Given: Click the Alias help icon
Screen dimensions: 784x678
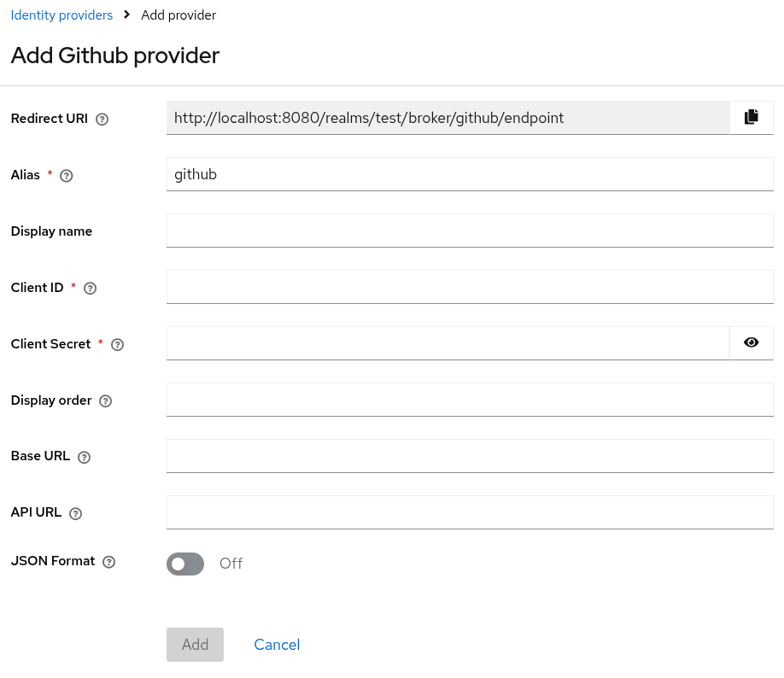Looking at the screenshot, I should click(x=67, y=176).
